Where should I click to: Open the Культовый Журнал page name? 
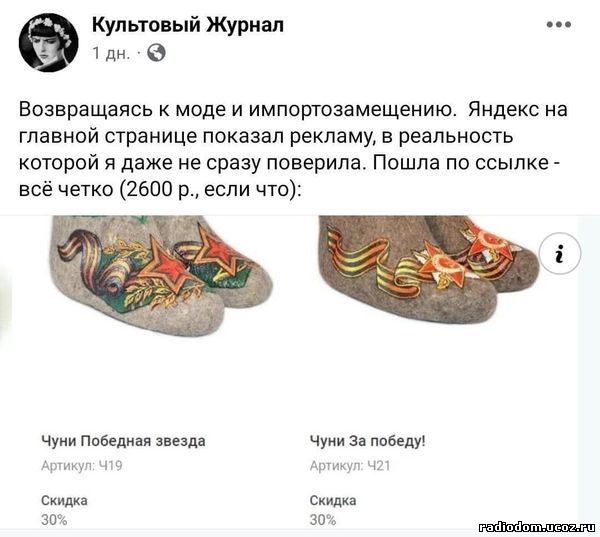click(188, 25)
